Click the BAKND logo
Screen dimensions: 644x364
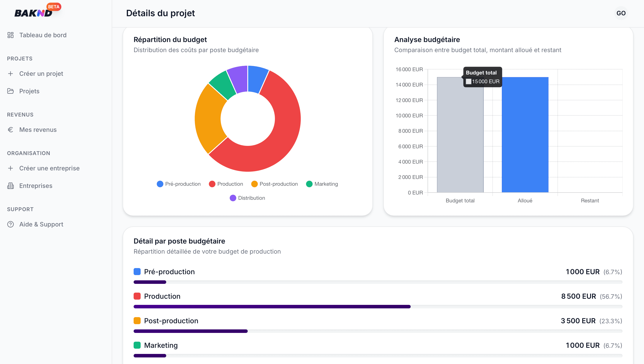pos(33,13)
